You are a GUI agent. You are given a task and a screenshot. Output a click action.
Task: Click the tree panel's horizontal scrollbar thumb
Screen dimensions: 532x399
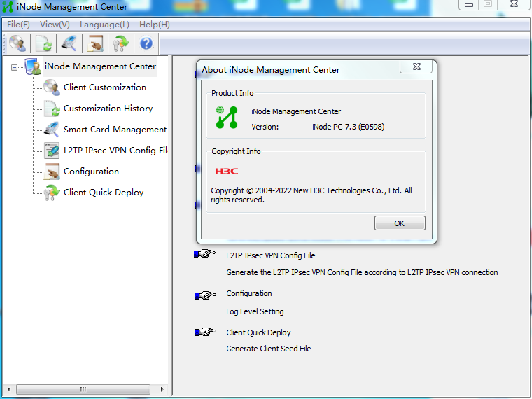(x=83, y=389)
